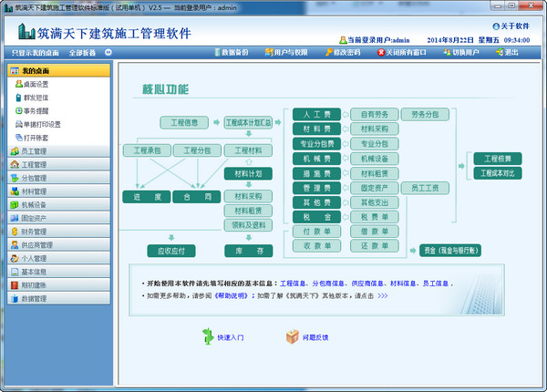Click the 材料管理 sidebar icon
This screenshot has height=392, width=547.
pos(15,191)
